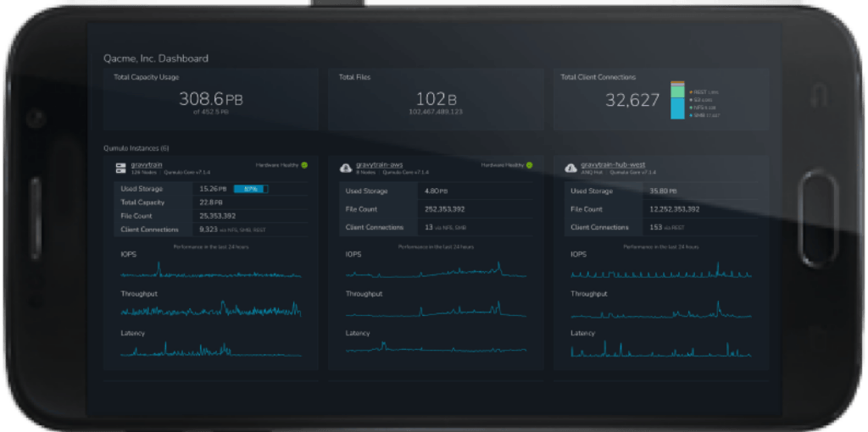Click the gravytrain-hub-west IOPS chart
The image size is (868, 432).
click(660, 271)
